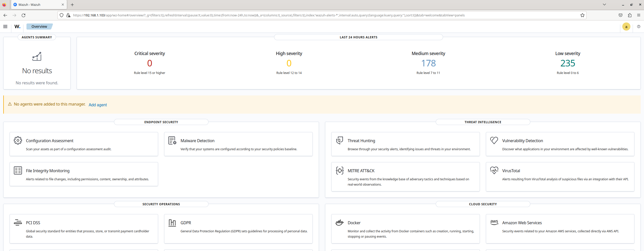
Task: Click the Low severity count 235
Action: point(567,63)
